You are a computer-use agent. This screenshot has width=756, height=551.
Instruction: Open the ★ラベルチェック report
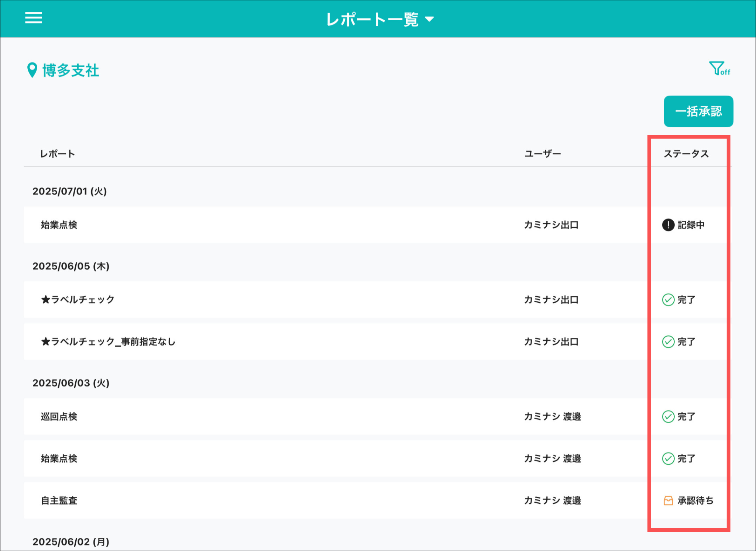click(78, 300)
